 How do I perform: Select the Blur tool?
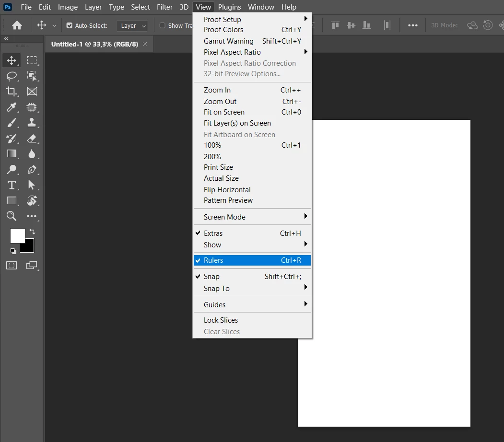tap(32, 154)
